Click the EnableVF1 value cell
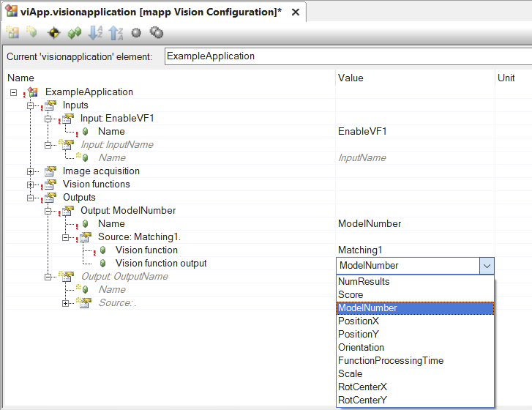The image size is (532, 410). pos(415,132)
